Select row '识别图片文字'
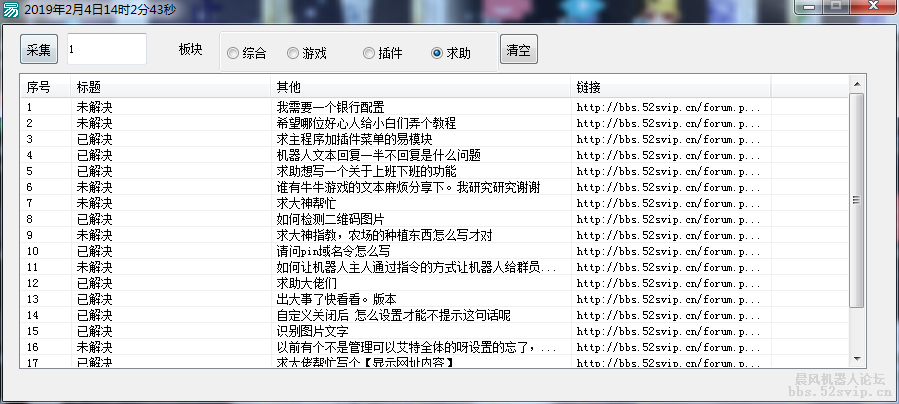 pyautogui.click(x=435, y=331)
